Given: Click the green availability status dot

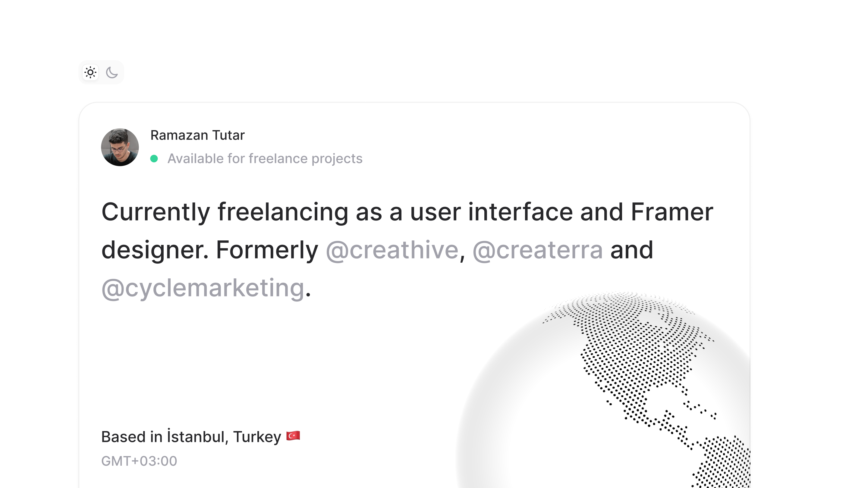Looking at the screenshot, I should pyautogui.click(x=155, y=159).
